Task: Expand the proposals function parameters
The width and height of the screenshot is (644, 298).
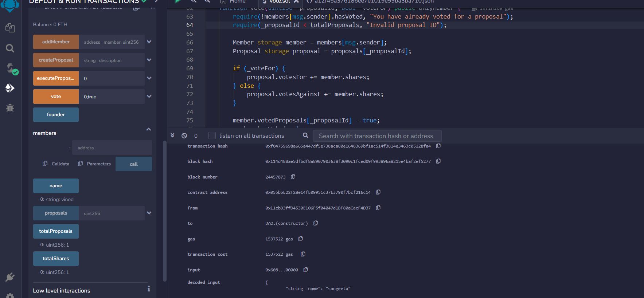Action: [149, 213]
